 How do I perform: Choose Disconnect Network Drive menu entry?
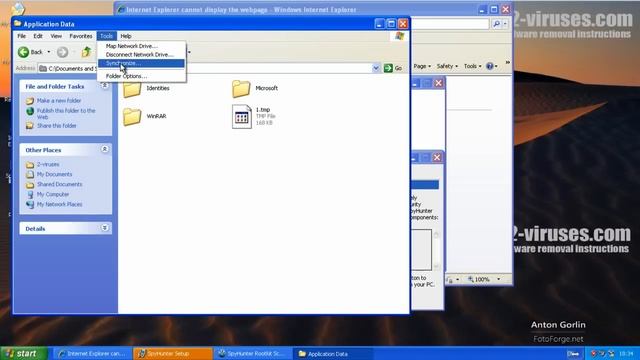click(141, 55)
